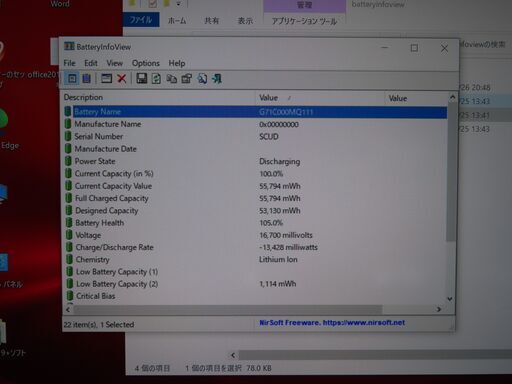This screenshot has height=384, width=512.
Task: Open the File menu
Action: point(69,63)
